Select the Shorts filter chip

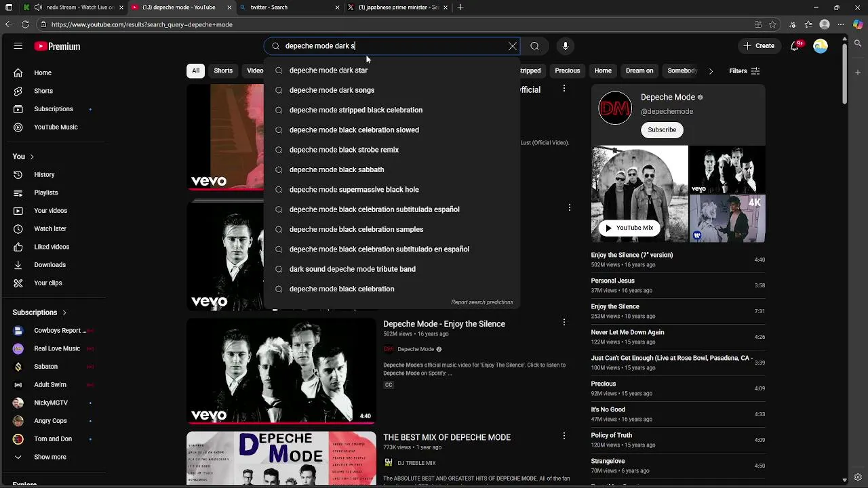coord(223,70)
